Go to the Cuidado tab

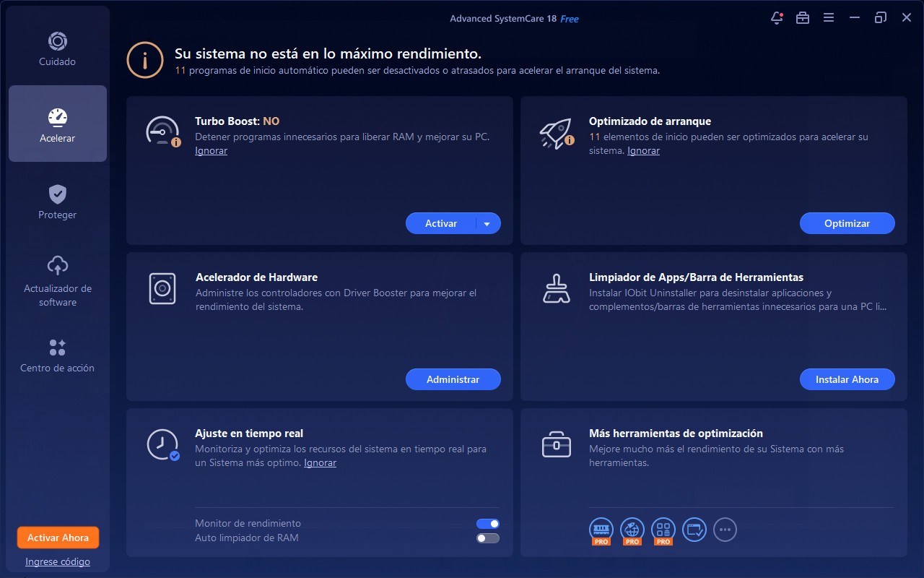[x=58, y=48]
